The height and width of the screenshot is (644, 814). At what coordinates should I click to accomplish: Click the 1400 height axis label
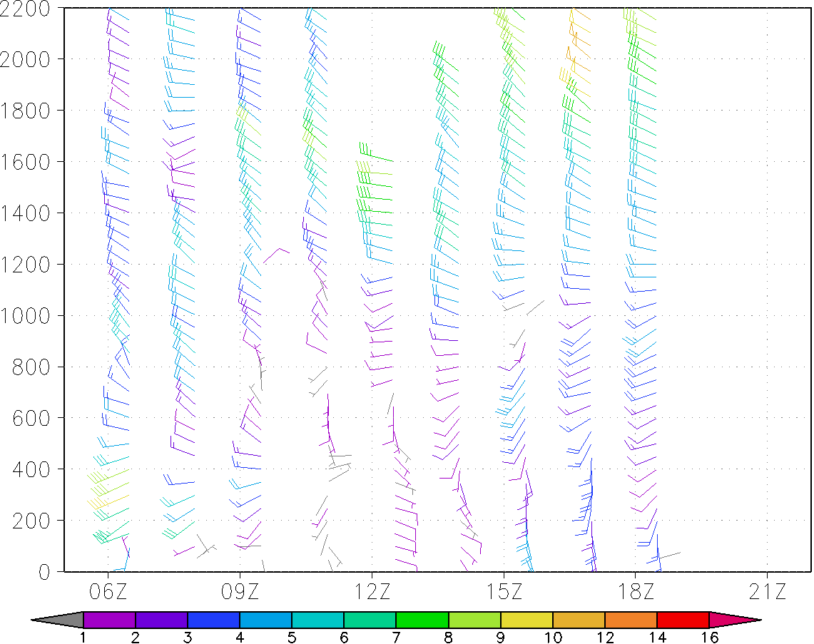click(x=25, y=213)
